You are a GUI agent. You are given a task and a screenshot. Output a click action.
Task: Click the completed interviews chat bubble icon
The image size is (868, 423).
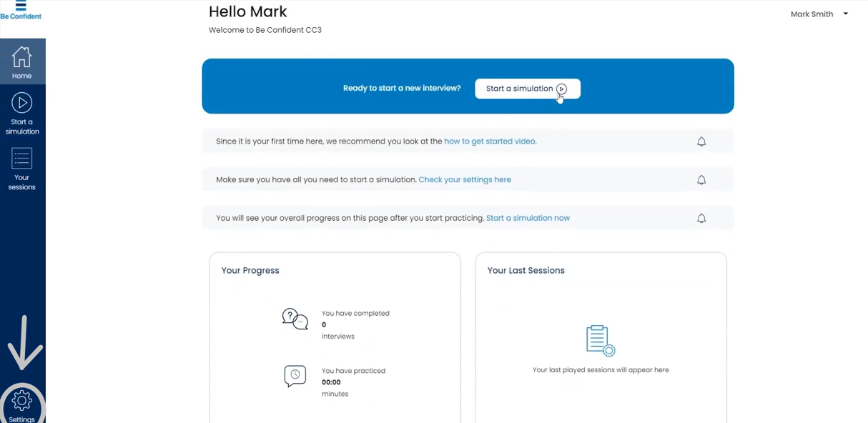295,319
